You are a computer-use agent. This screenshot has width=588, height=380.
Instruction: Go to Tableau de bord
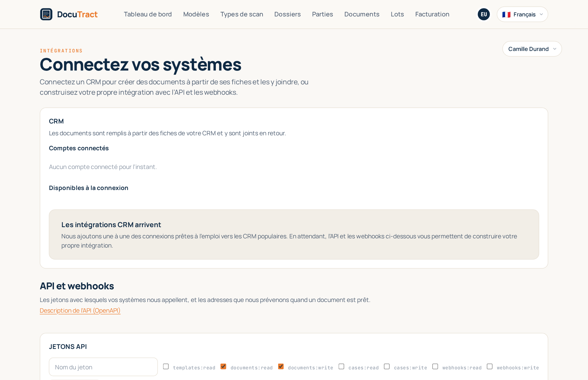coord(148,14)
